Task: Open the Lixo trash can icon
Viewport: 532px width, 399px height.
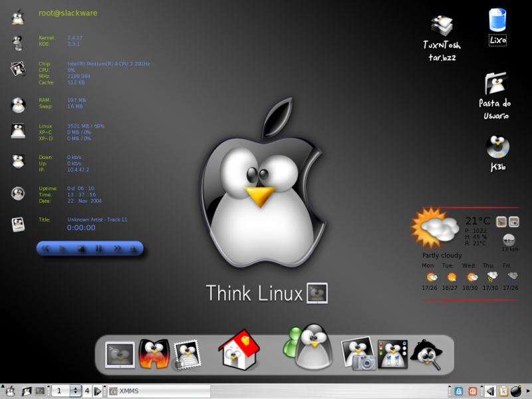Action: click(x=497, y=20)
